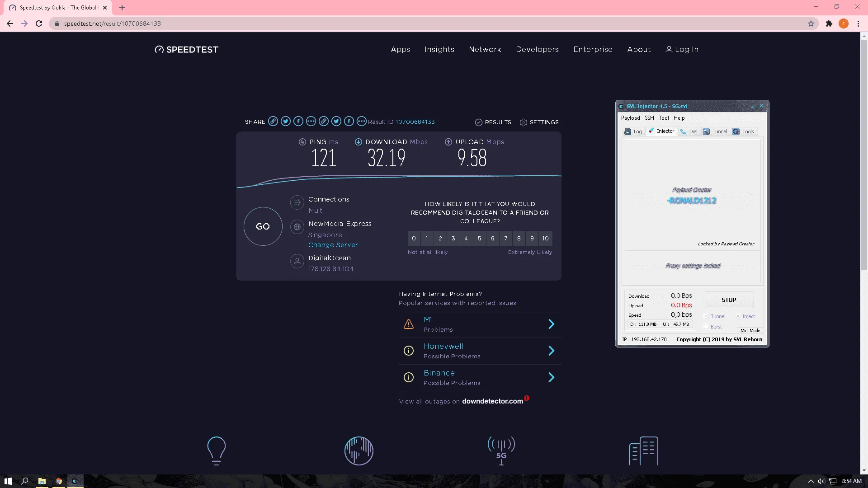
Task: Open the Network navigation item
Action: click(485, 50)
